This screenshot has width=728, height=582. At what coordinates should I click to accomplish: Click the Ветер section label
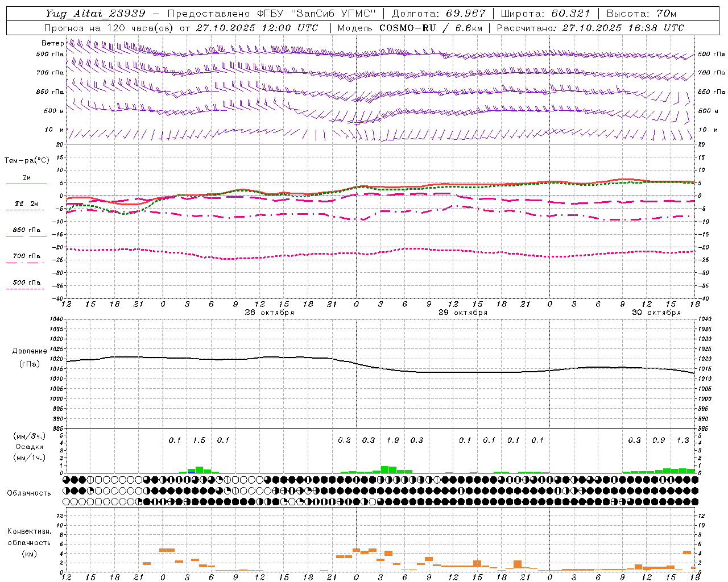point(52,43)
